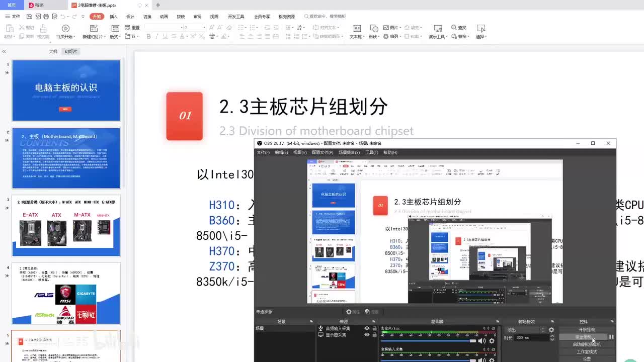Open the 版式 layout dropdown
644x362 pixels.
tap(115, 37)
